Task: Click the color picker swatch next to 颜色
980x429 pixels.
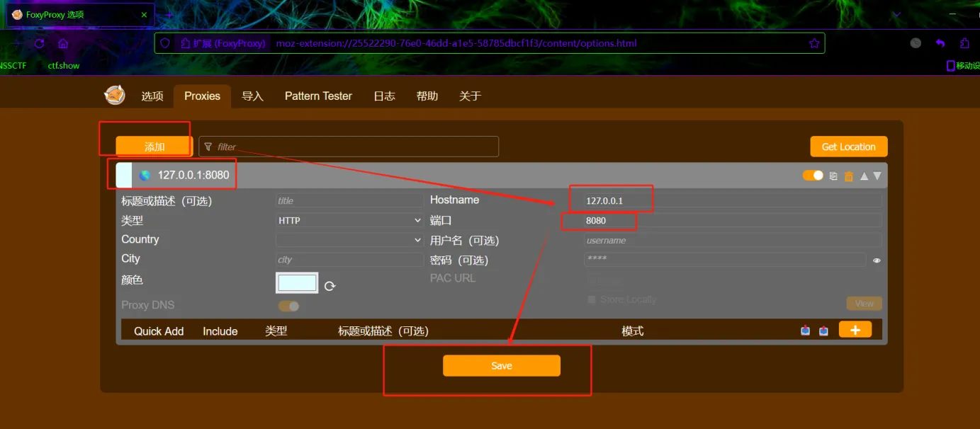Action: pos(297,282)
